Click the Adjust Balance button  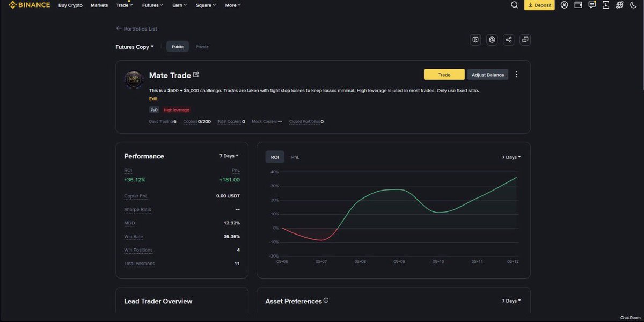[488, 75]
